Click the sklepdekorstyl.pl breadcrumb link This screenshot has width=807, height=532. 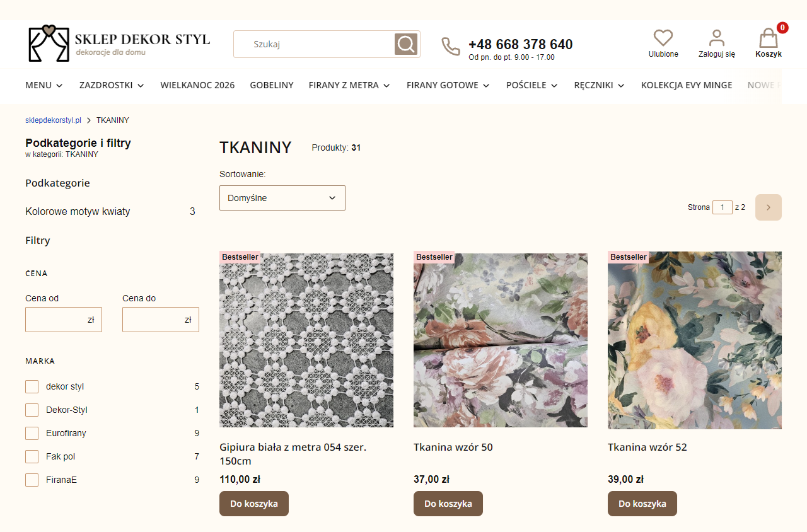[53, 120]
